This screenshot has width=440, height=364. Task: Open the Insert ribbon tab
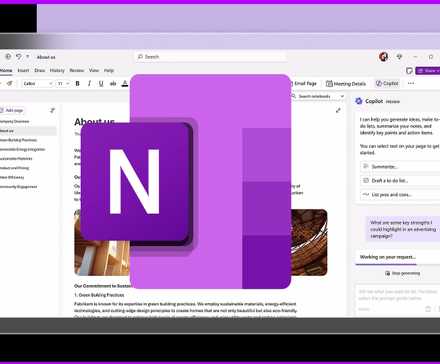[23, 70]
